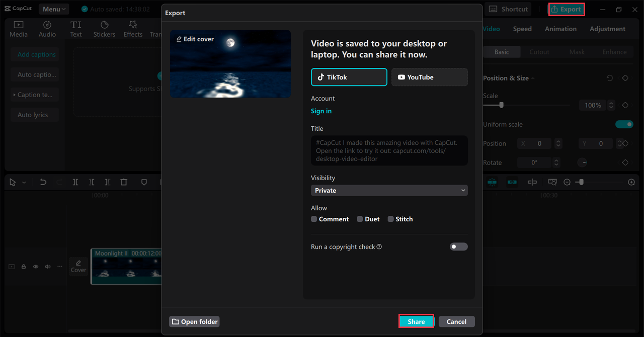The image size is (644, 337).
Task: Expand the Caption templates item
Action: (35, 95)
